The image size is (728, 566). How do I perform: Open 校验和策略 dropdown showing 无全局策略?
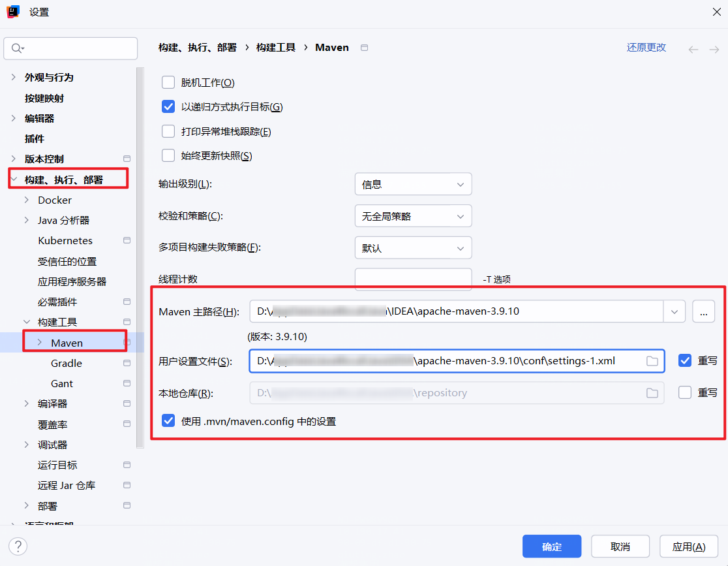413,216
